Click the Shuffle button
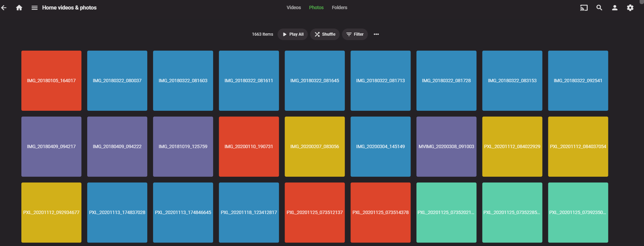This screenshot has height=246, width=644. coord(325,34)
